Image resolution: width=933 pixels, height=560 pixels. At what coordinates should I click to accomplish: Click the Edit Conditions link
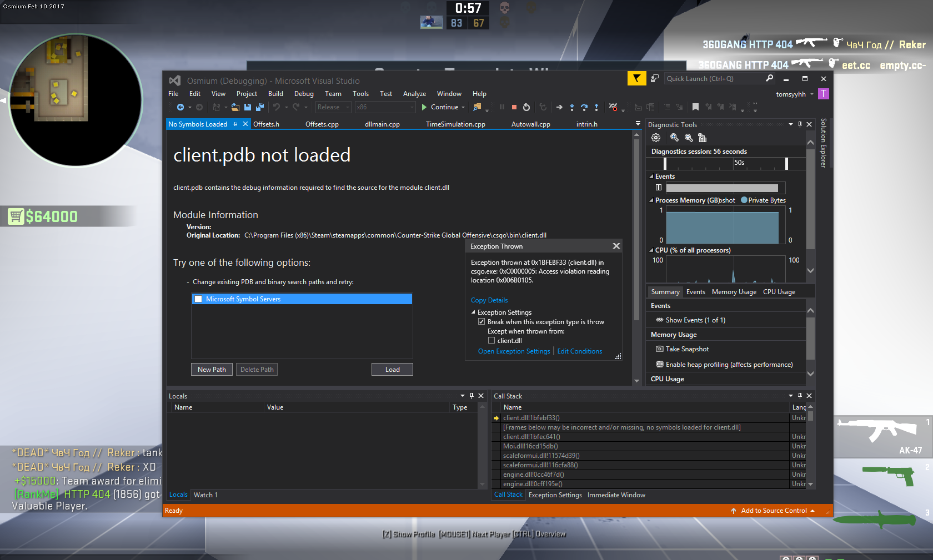(579, 351)
